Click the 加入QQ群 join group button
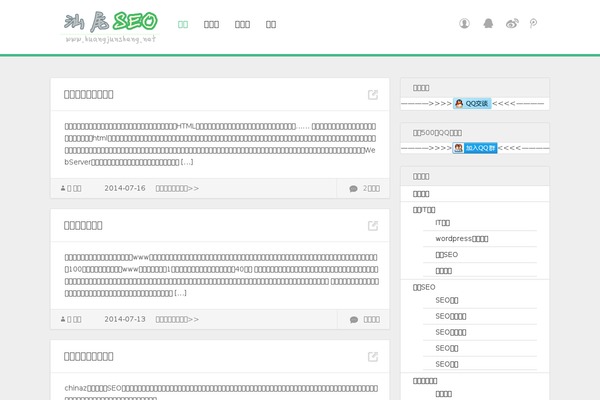The image size is (600, 400). coord(475,148)
